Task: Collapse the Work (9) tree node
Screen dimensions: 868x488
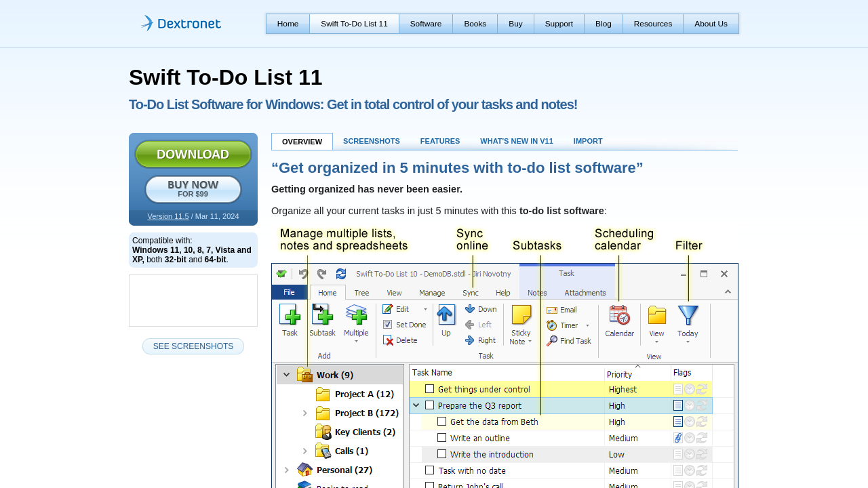Action: pyautogui.click(x=287, y=375)
